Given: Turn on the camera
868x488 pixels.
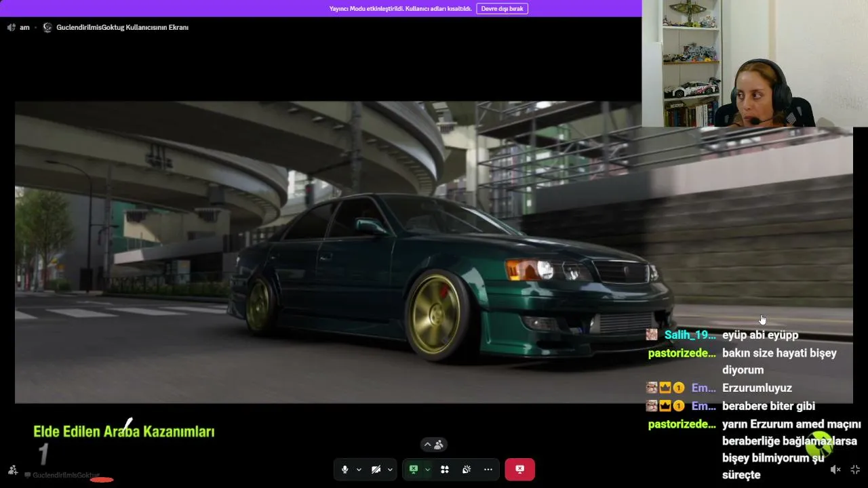Looking at the screenshot, I should coord(376,469).
